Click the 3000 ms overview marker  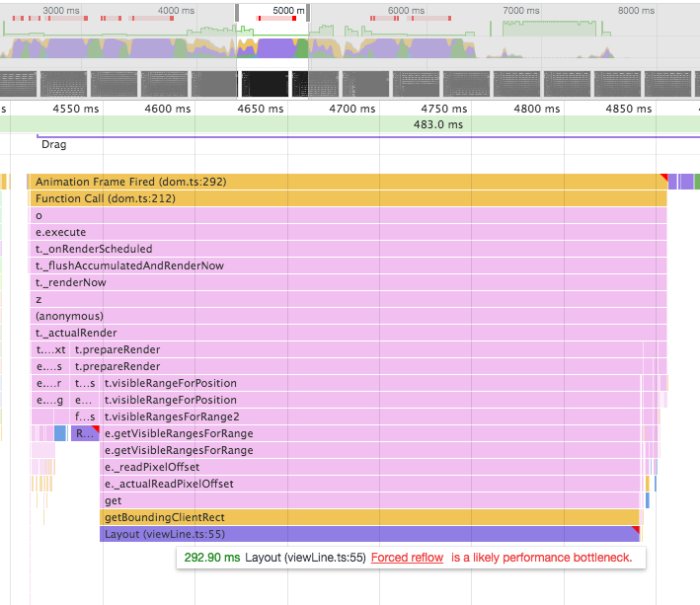click(61, 10)
